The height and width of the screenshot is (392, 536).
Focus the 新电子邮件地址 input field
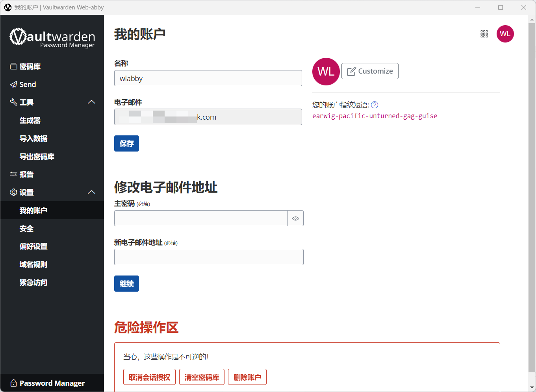(209, 257)
